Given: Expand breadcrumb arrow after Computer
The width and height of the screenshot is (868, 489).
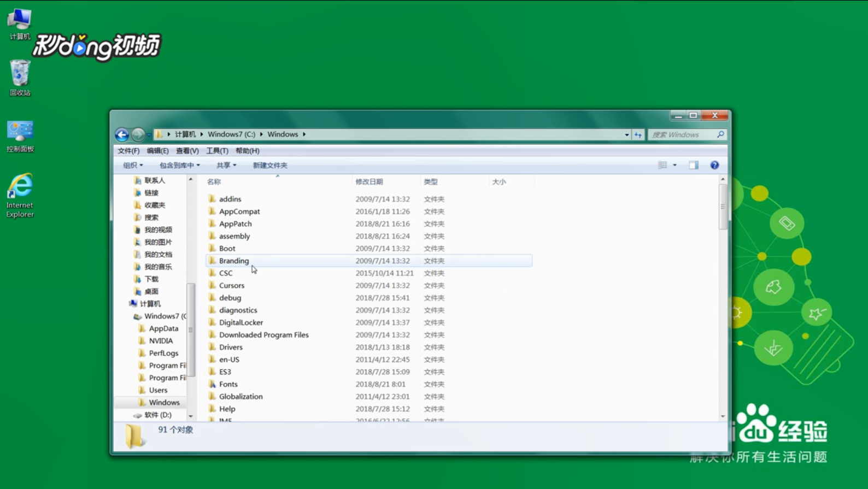Looking at the screenshot, I should [202, 134].
